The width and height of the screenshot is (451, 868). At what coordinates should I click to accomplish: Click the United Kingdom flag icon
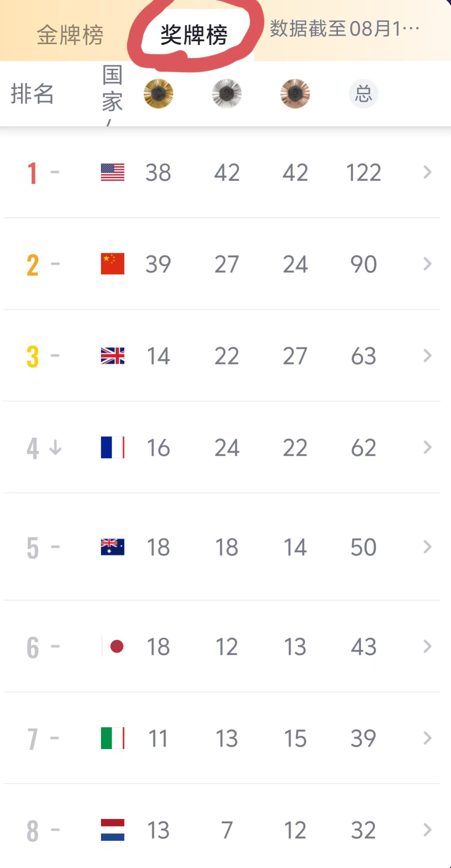(x=112, y=355)
